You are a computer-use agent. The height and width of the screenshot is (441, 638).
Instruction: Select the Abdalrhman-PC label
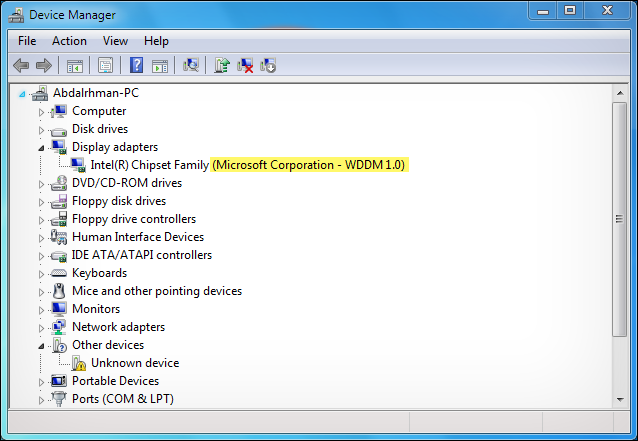click(x=96, y=93)
